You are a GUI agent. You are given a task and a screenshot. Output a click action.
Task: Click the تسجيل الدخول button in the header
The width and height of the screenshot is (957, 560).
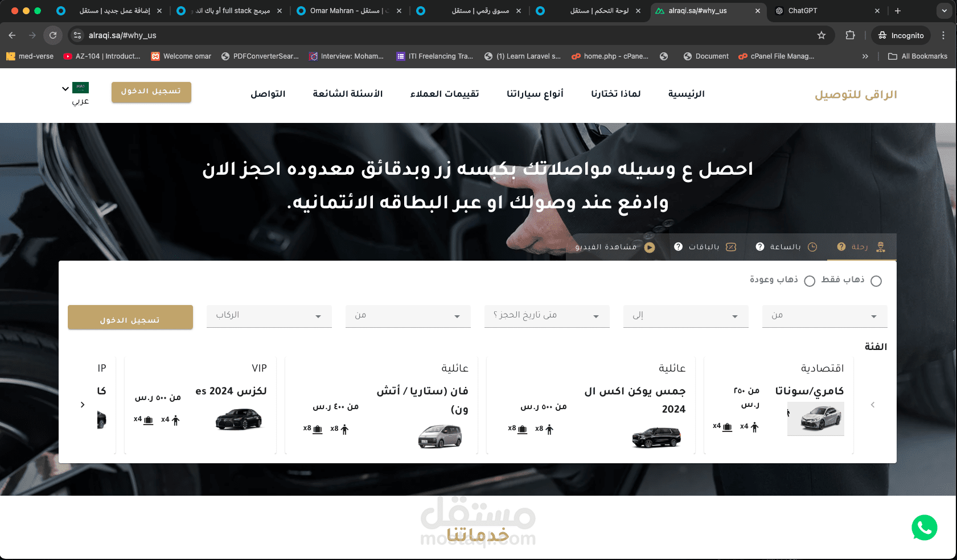pos(151,92)
